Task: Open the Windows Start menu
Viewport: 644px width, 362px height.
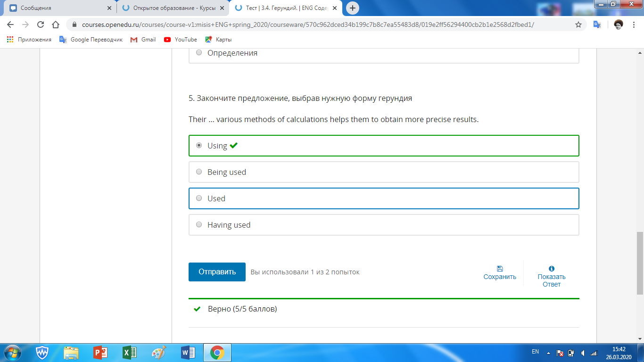Action: pos(12,353)
